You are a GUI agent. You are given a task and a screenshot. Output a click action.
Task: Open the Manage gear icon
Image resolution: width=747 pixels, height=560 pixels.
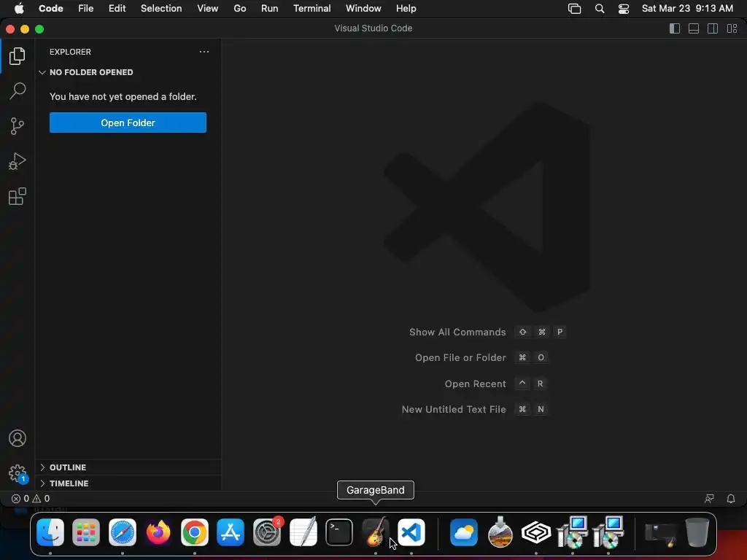point(18,474)
